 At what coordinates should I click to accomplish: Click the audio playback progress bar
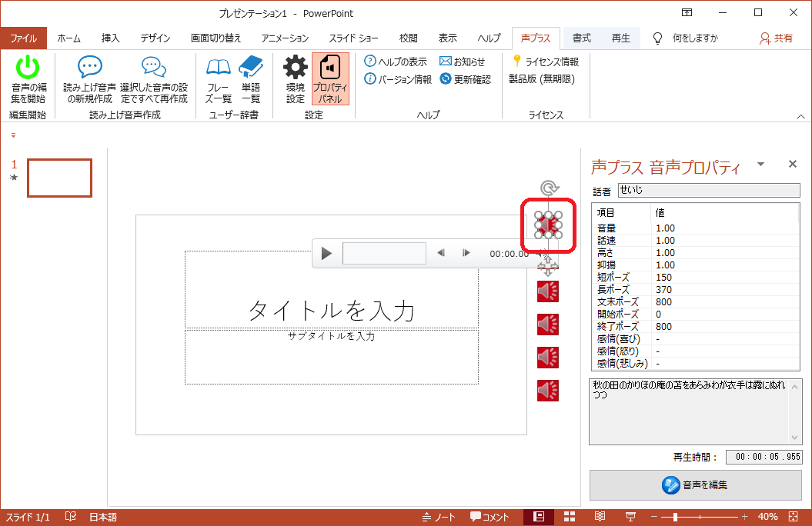pos(384,254)
